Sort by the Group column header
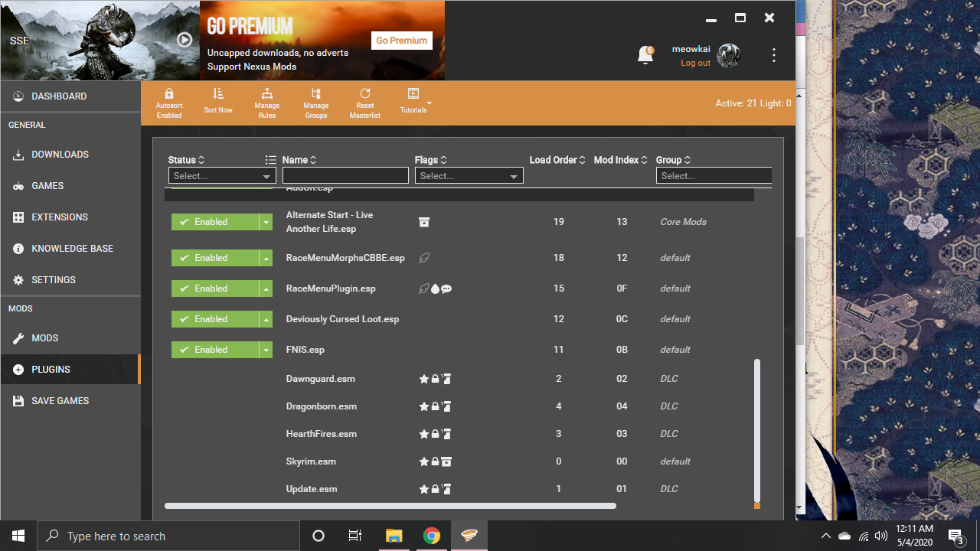Screen dimensions: 980x551 (x=674, y=160)
